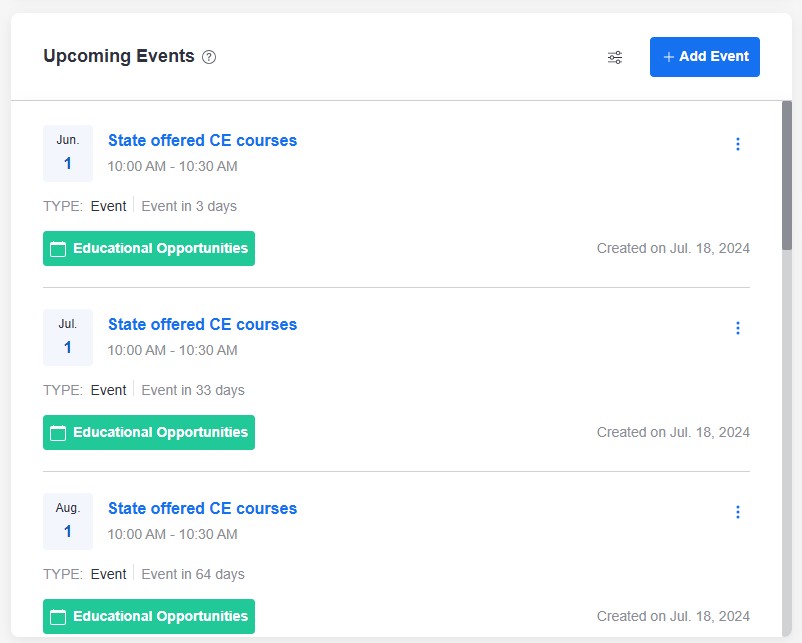Open the July State offered CE courses link
Viewport: 802px width, 643px height.
(x=203, y=324)
